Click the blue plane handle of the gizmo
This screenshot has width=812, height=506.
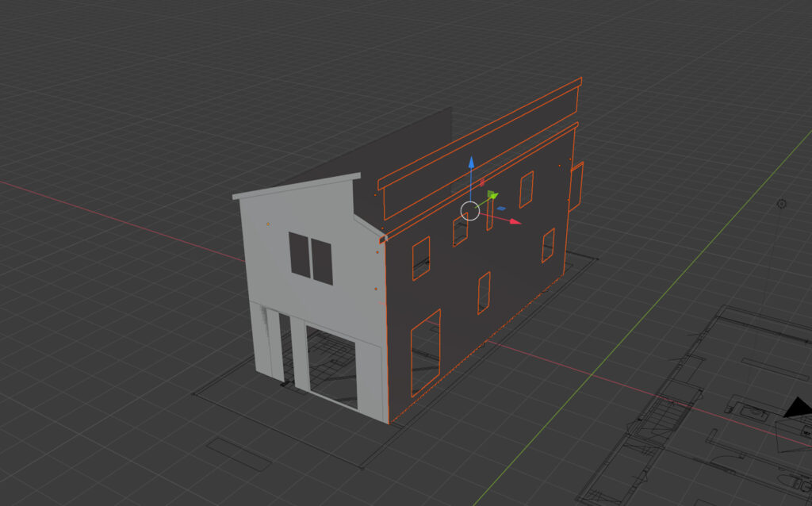501,209
